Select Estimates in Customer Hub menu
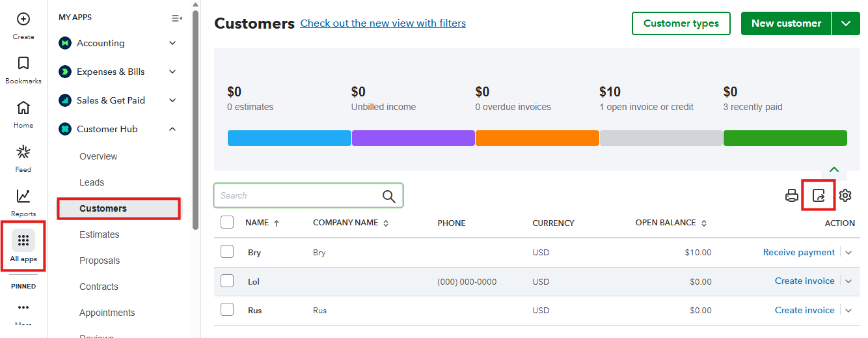Image resolution: width=868 pixels, height=338 pixels. tap(100, 234)
